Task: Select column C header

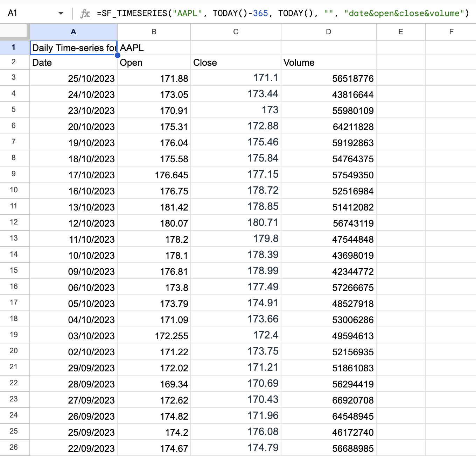Action: pos(236,32)
